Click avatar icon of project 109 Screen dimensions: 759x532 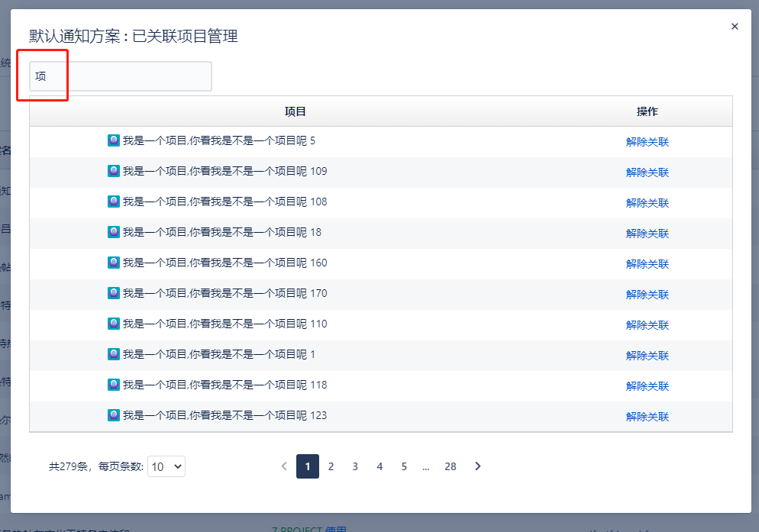click(x=114, y=171)
